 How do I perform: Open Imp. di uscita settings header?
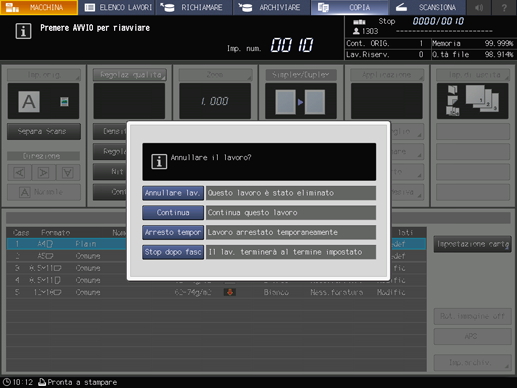pyautogui.click(x=472, y=75)
